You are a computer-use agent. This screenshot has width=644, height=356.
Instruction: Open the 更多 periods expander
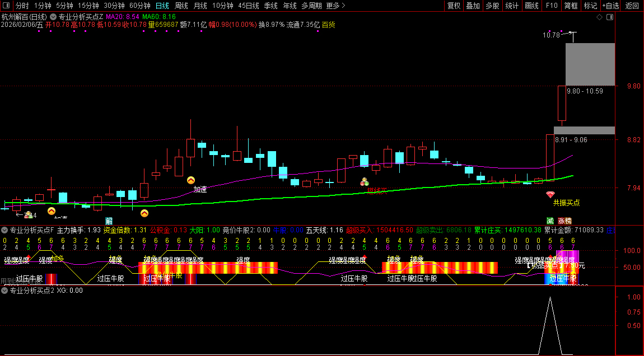(x=336, y=6)
